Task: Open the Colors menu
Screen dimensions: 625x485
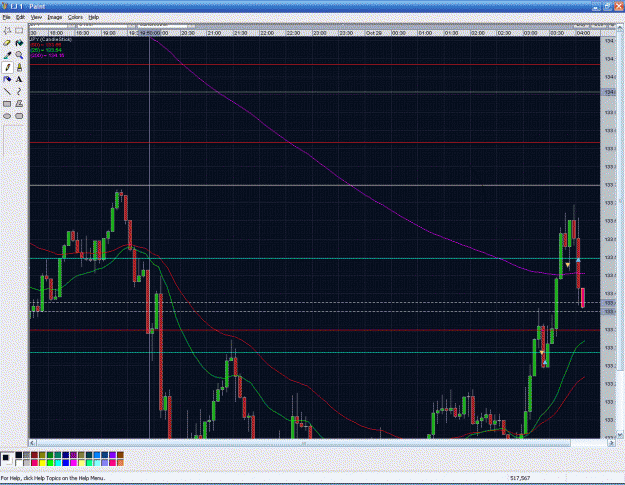Action: point(75,17)
